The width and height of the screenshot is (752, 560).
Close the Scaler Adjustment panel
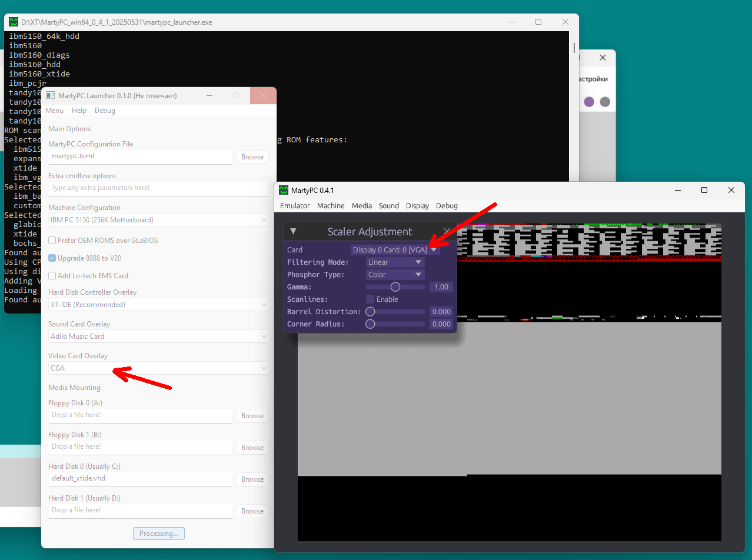(x=447, y=231)
